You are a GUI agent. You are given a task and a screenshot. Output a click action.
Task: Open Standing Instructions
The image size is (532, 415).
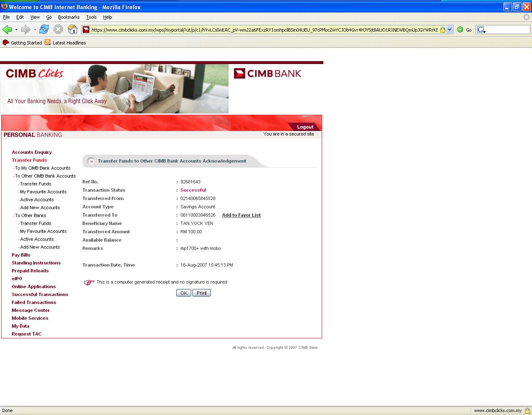[x=36, y=263]
